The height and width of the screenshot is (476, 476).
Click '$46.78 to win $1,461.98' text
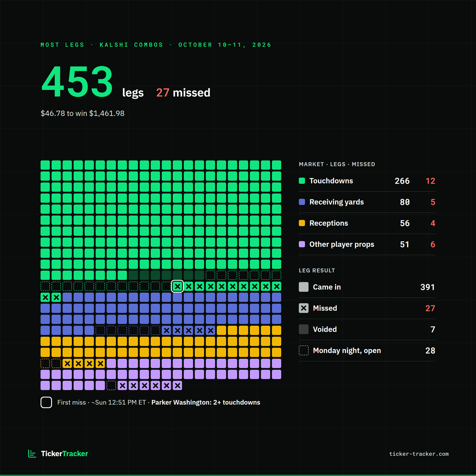(83, 113)
